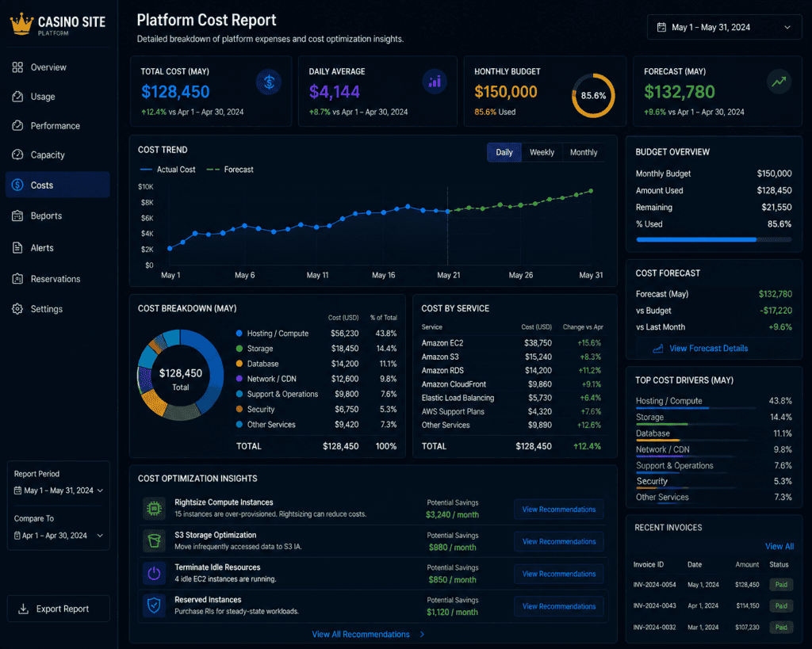812x649 pixels.
Task: Click the Export Report button
Action: pos(59,609)
